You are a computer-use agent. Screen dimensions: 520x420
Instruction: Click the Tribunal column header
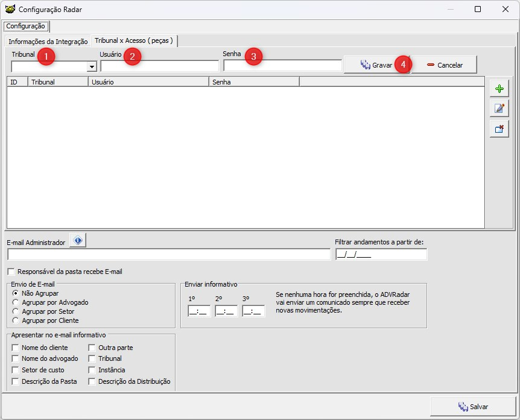click(59, 82)
